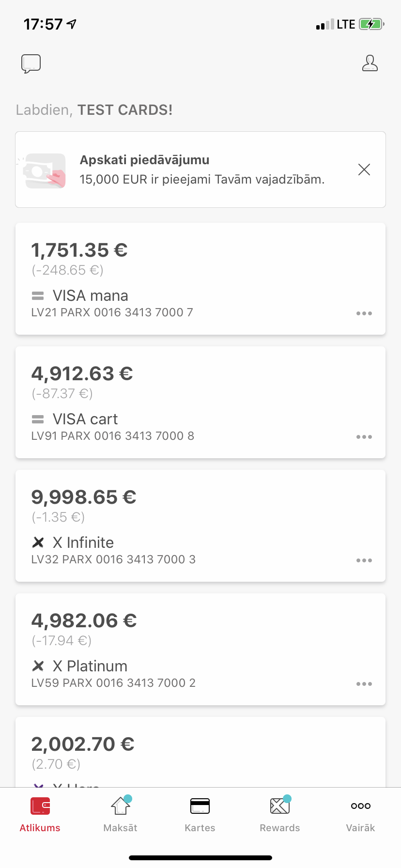Screen dimensions: 401x868
Task: Open the Vairāk menu tab
Action: click(360, 814)
